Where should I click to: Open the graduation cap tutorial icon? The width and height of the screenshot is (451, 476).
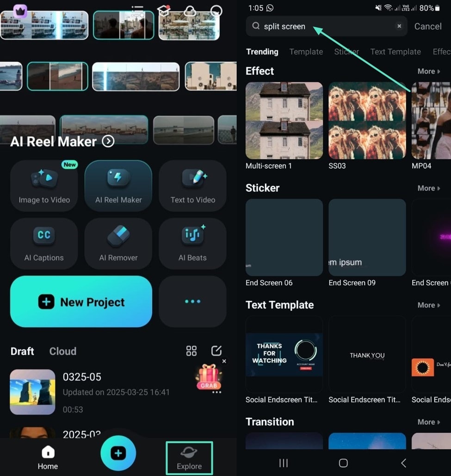tap(164, 11)
